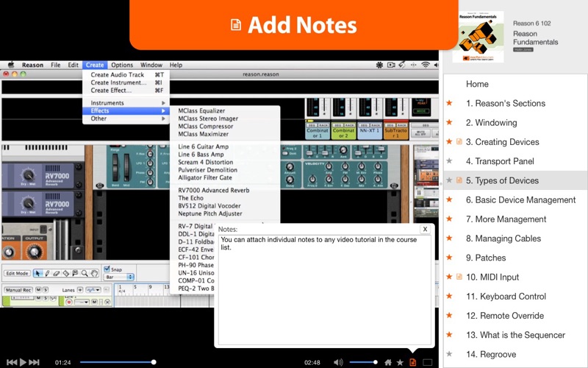Viewport: 588px width, 368px height.
Task: Skip to next video with forward icon
Action: click(34, 362)
